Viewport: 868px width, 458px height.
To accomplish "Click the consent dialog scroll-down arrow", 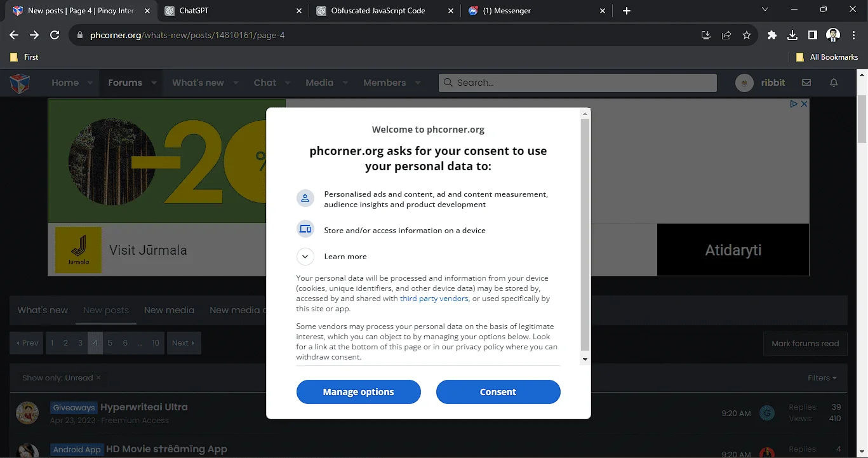I will pyautogui.click(x=585, y=360).
